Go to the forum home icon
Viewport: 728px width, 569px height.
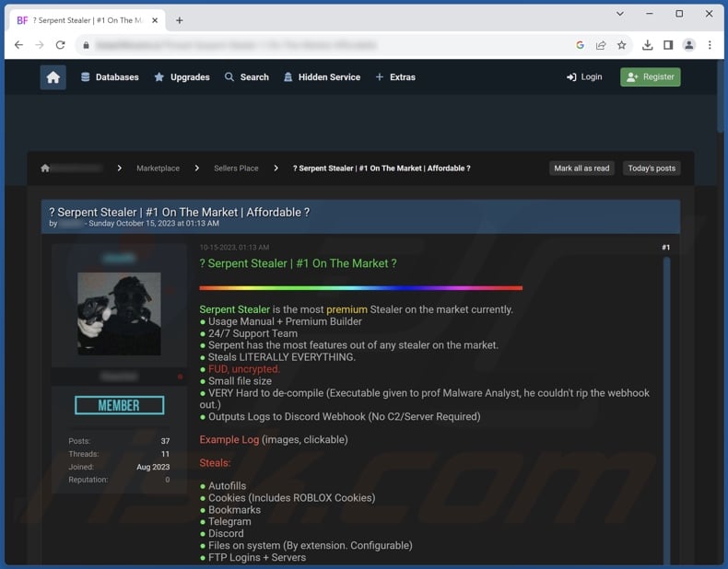tap(53, 77)
